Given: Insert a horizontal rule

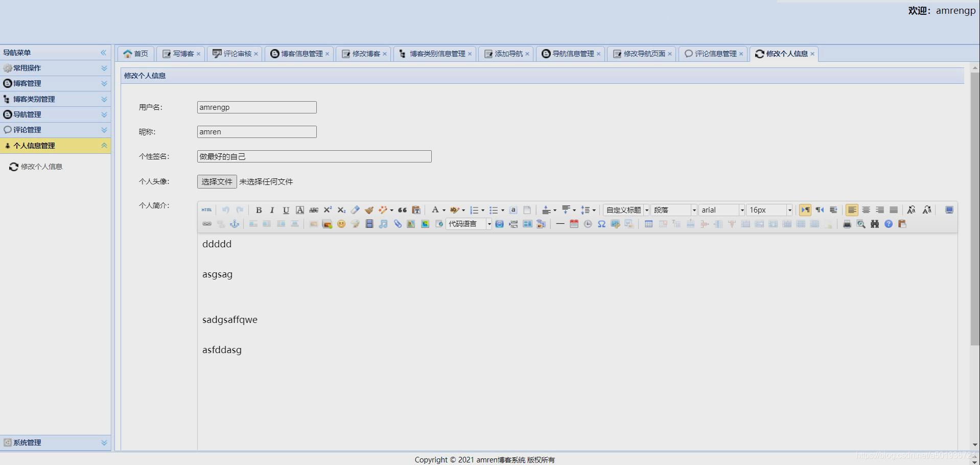Looking at the screenshot, I should coord(560,224).
